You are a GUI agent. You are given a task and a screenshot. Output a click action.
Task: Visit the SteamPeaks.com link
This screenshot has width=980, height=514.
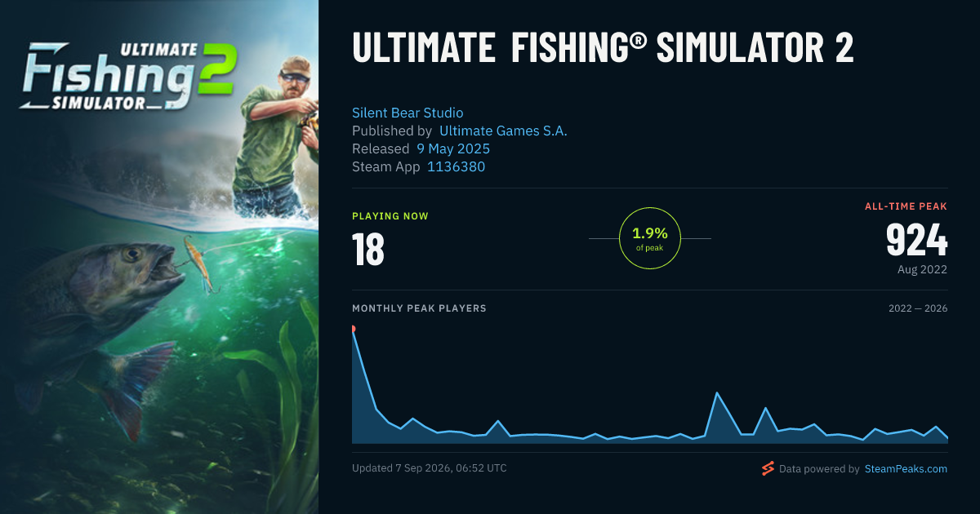pos(906,469)
